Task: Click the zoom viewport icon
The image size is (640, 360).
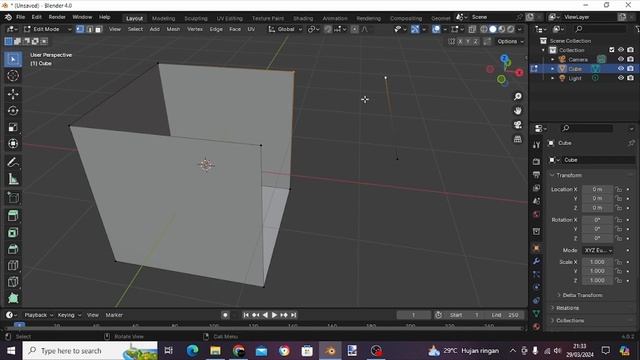Action: [518, 97]
